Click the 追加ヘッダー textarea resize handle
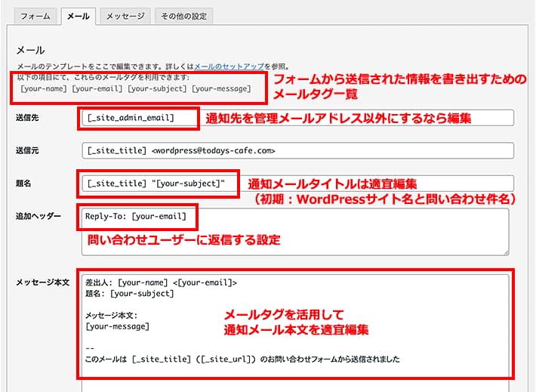The width and height of the screenshot is (536, 392). tap(507, 253)
